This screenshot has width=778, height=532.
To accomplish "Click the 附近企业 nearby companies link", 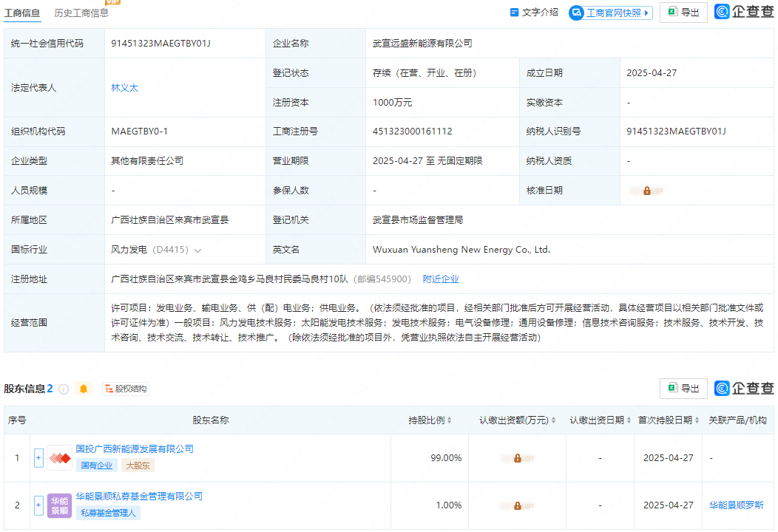I will [x=442, y=279].
